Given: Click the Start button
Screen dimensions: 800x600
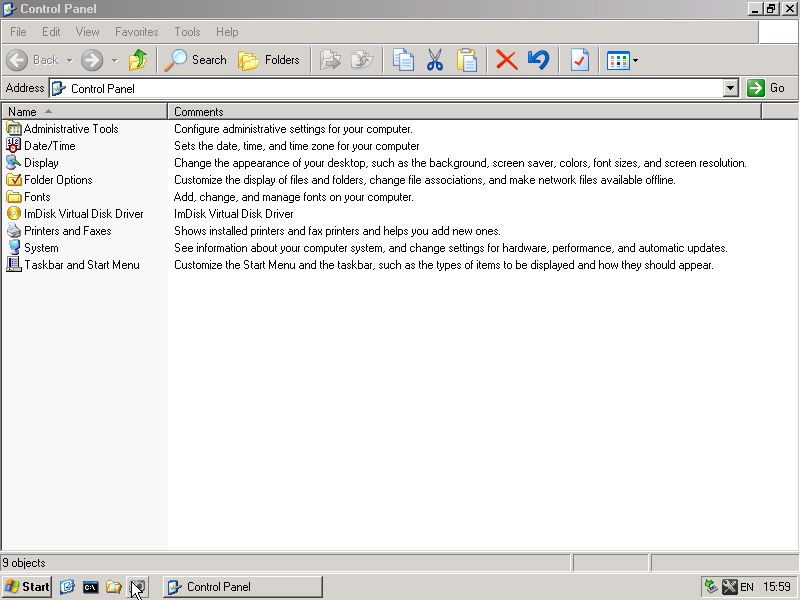Looking at the screenshot, I should click(x=27, y=587).
